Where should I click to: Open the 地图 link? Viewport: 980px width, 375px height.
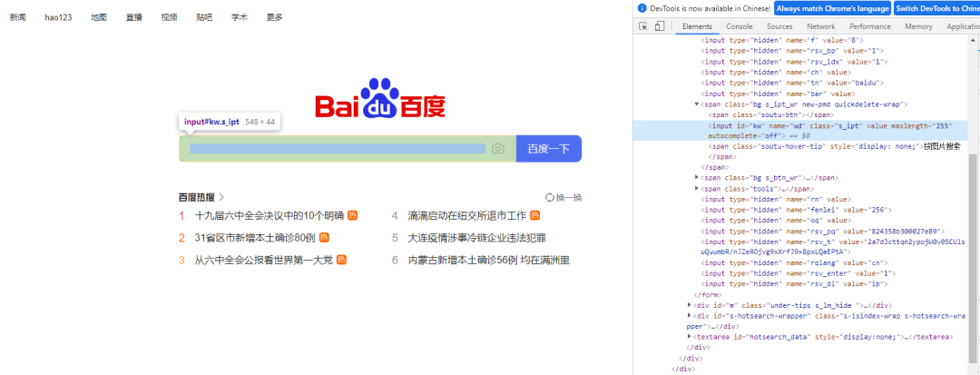pyautogui.click(x=98, y=17)
